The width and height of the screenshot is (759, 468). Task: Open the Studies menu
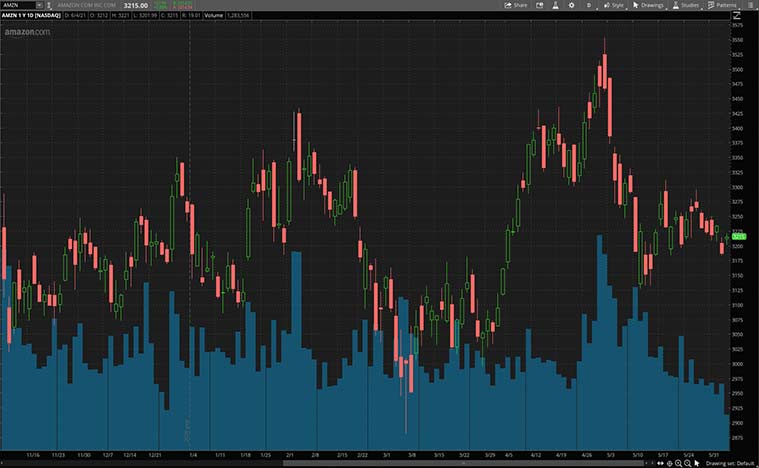point(686,5)
